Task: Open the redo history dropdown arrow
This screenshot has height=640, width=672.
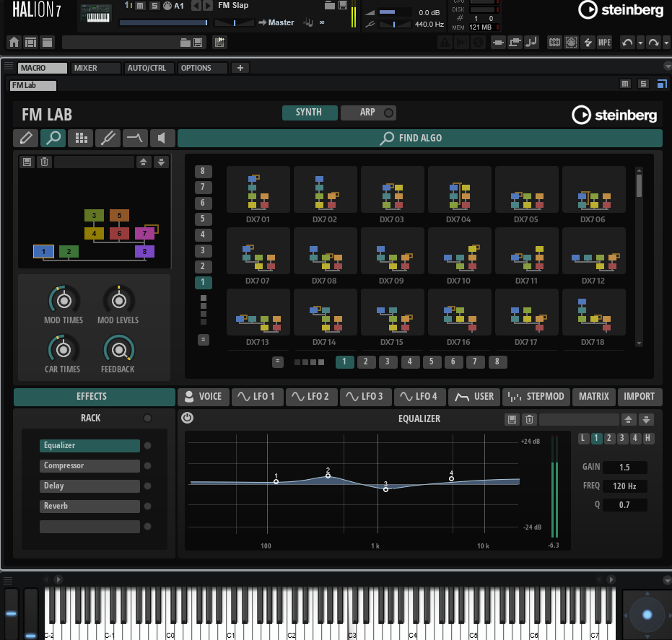Action: pos(666,43)
